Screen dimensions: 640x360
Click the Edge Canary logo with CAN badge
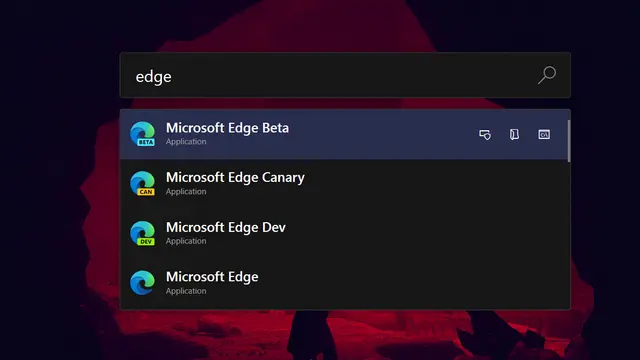pos(142,183)
